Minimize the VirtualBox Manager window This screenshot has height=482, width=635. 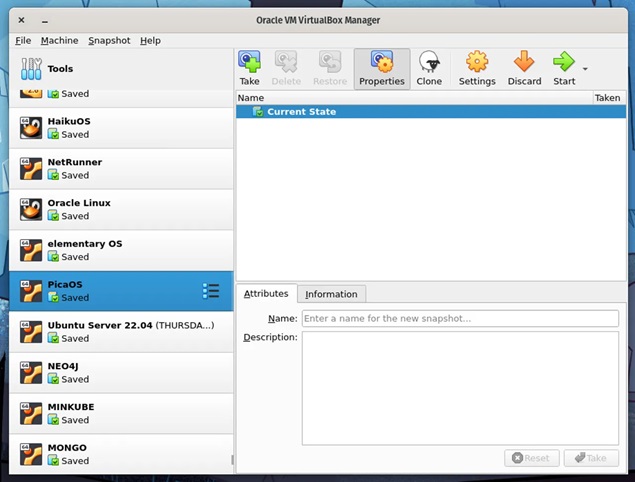[x=45, y=21]
